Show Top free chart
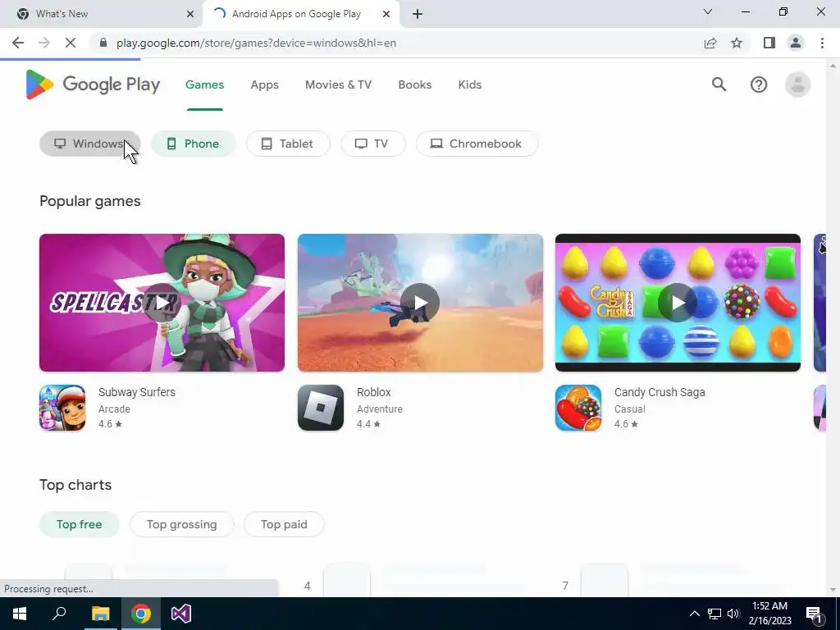Image resolution: width=840 pixels, height=630 pixels. click(x=80, y=524)
